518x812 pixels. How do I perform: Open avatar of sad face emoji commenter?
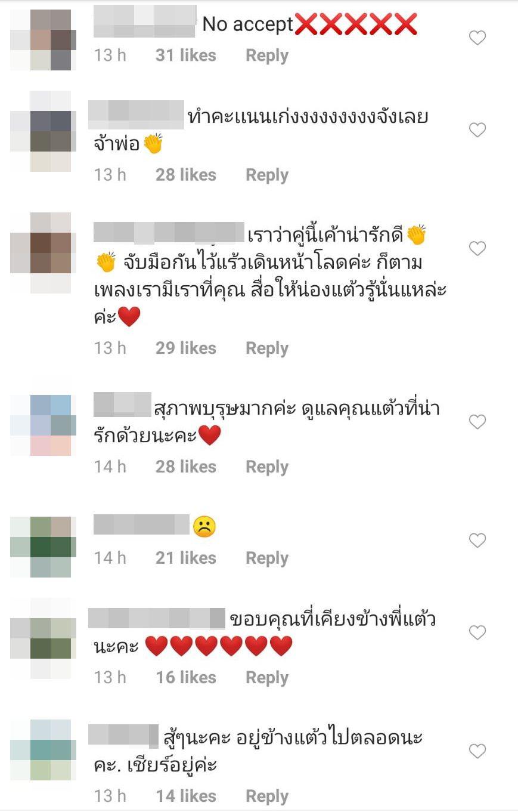[44, 547]
